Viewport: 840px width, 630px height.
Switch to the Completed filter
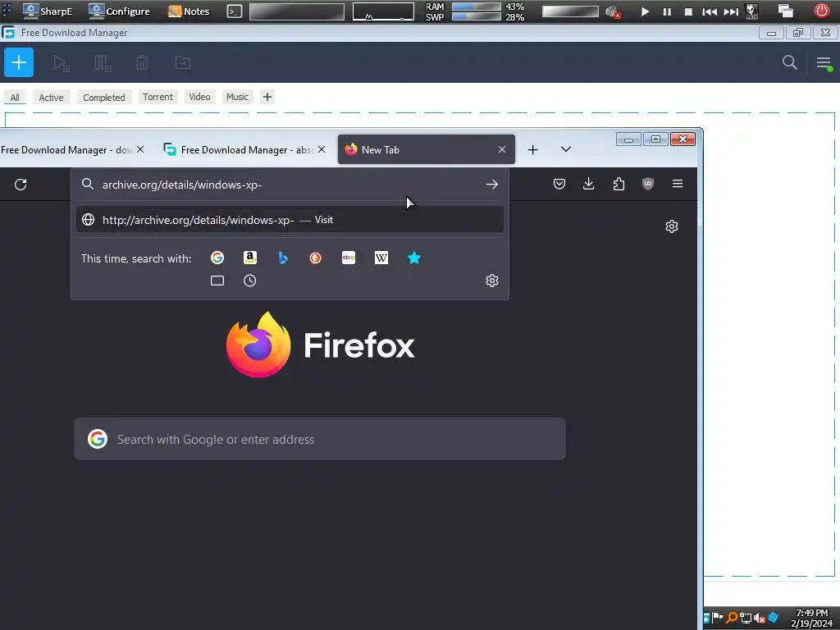point(104,98)
